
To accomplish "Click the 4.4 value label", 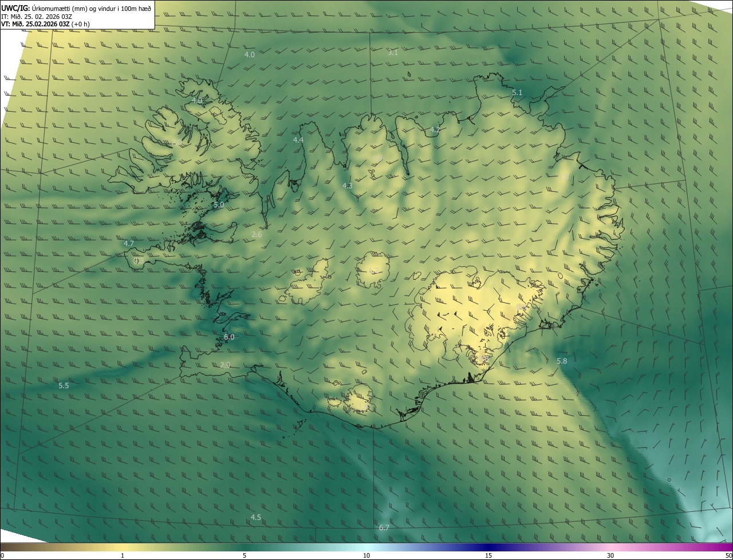I will pos(298,140).
